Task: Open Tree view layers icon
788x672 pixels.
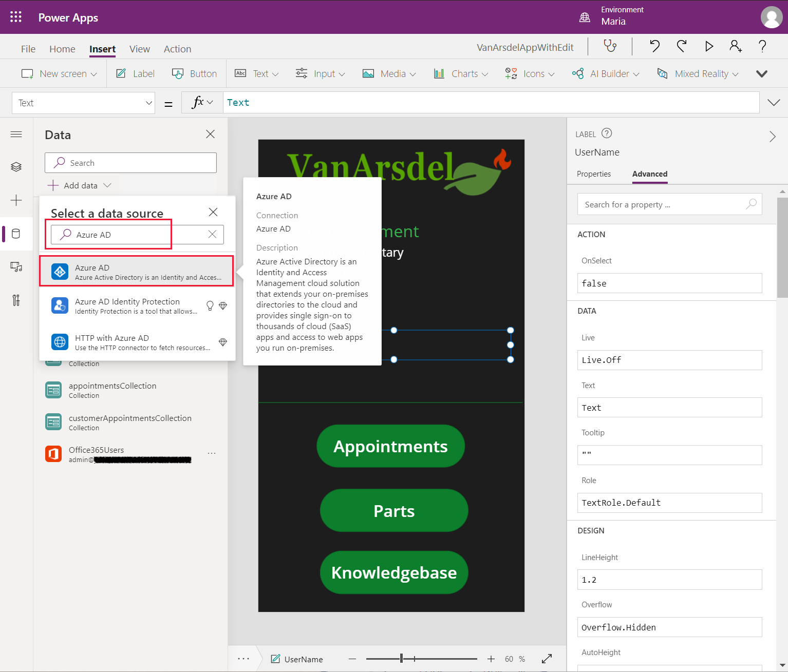Action: pyautogui.click(x=16, y=167)
